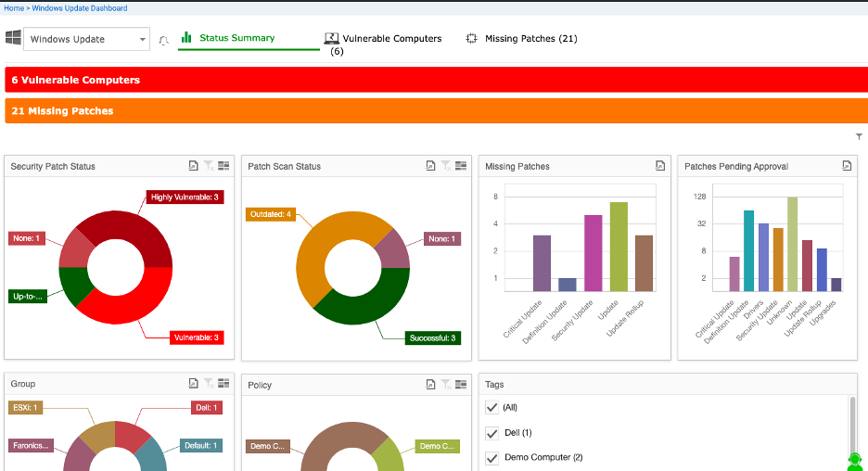Image resolution: width=868 pixels, height=471 pixels.
Task: Click the Faronics... group label
Action: [x=31, y=446]
